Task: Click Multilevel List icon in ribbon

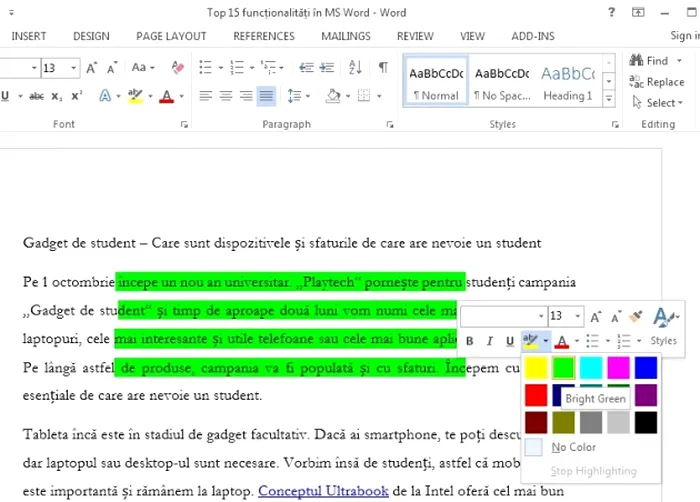Action: [x=268, y=67]
